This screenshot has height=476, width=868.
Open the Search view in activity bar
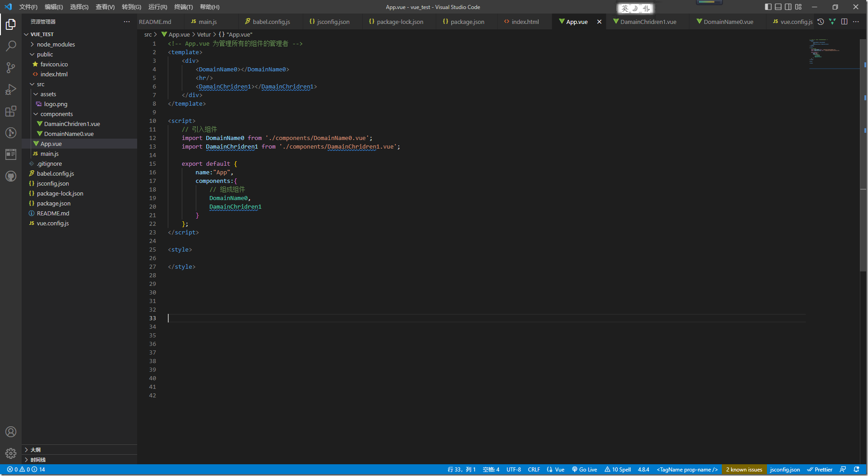click(x=11, y=46)
